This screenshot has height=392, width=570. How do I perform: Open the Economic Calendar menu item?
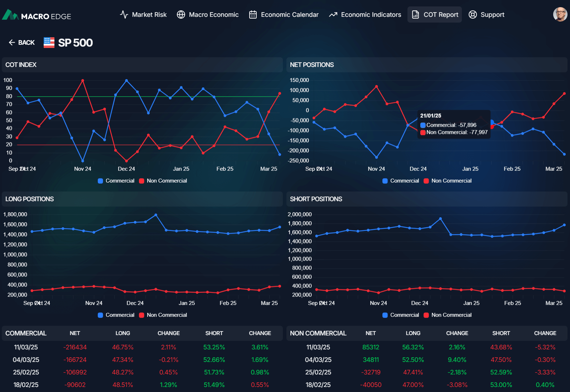[289, 15]
